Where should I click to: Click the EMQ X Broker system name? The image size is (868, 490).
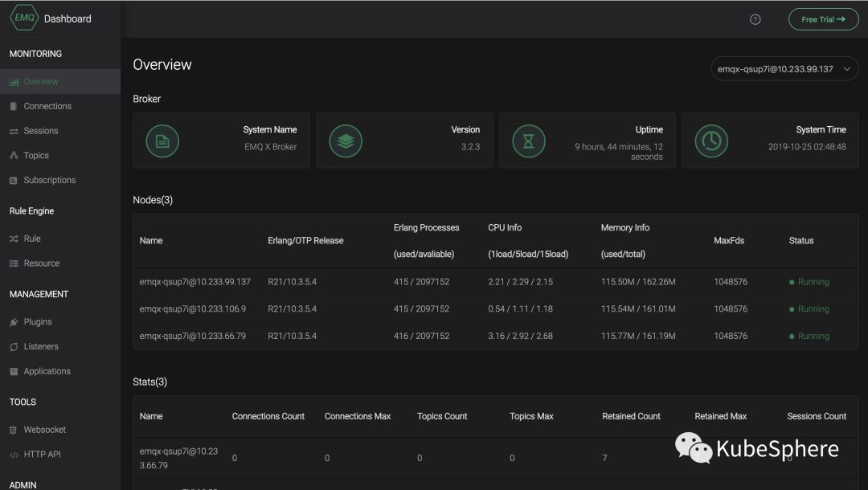point(271,147)
